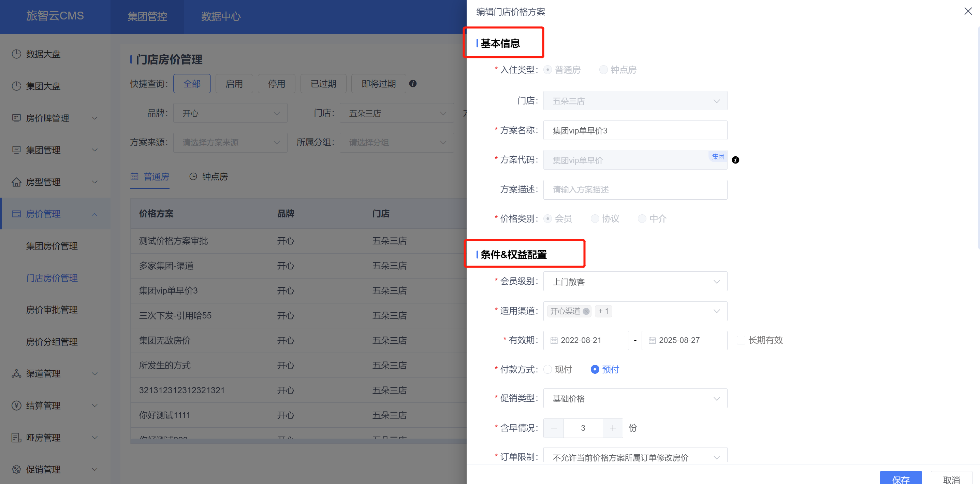980x484 pixels.
Task: Click the 集团大盘 sidebar icon
Action: tap(16, 86)
